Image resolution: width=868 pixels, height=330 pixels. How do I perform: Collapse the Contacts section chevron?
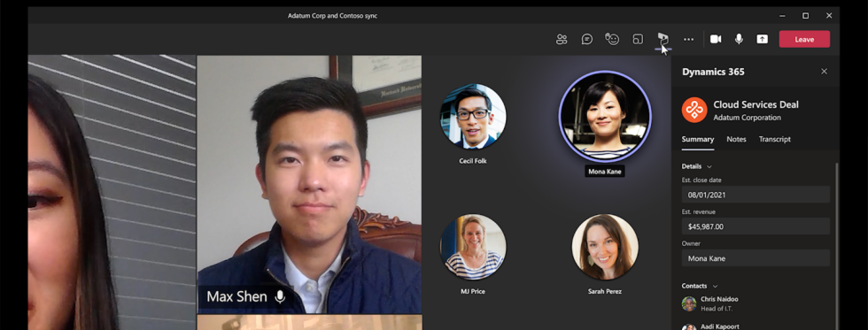(716, 287)
